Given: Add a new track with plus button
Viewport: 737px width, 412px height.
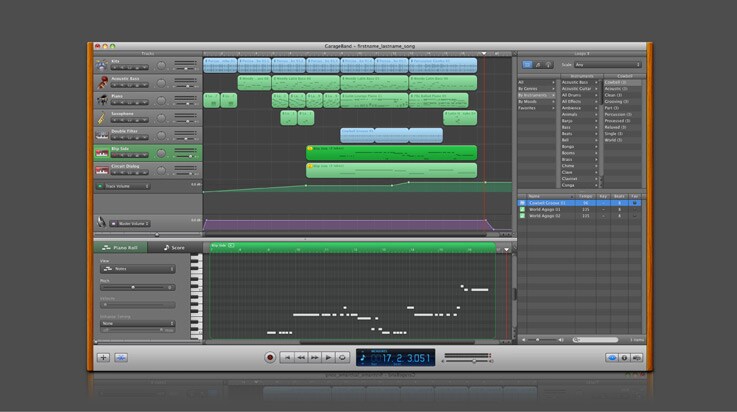Looking at the screenshot, I should click(x=103, y=357).
